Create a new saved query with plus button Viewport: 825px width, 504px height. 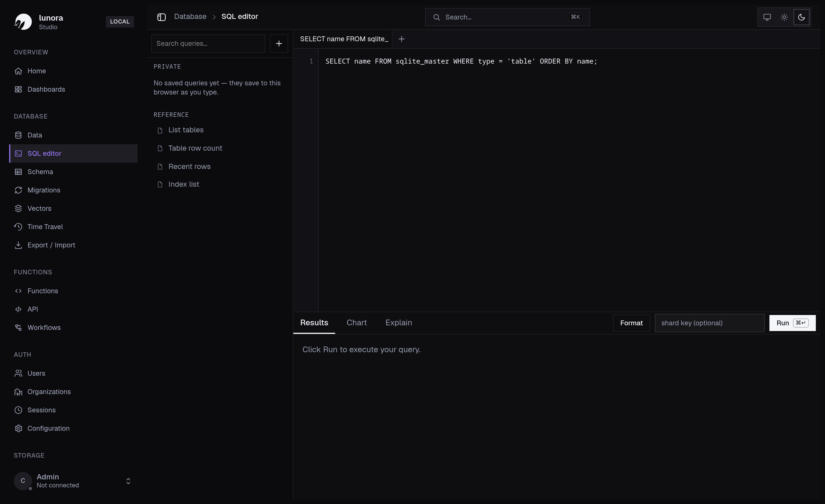279,44
